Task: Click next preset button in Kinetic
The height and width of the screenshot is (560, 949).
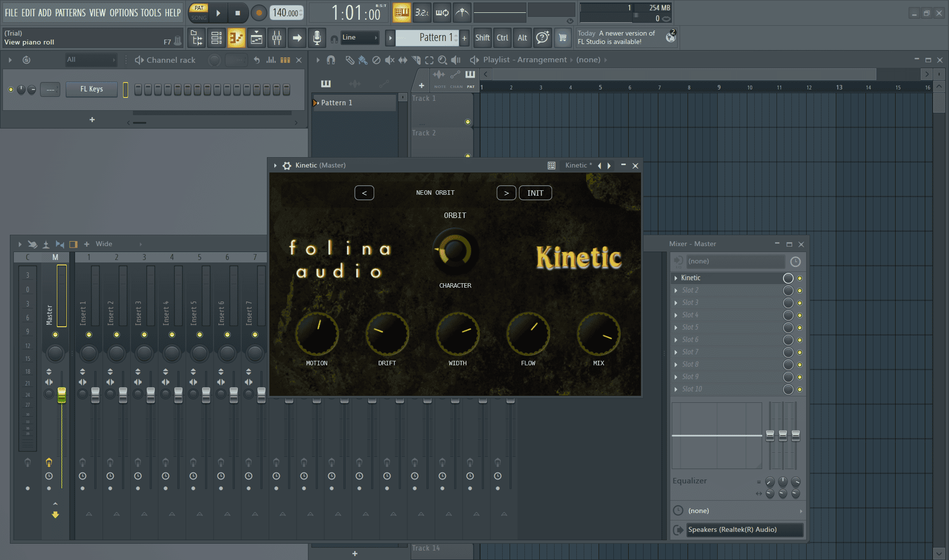Action: [506, 193]
